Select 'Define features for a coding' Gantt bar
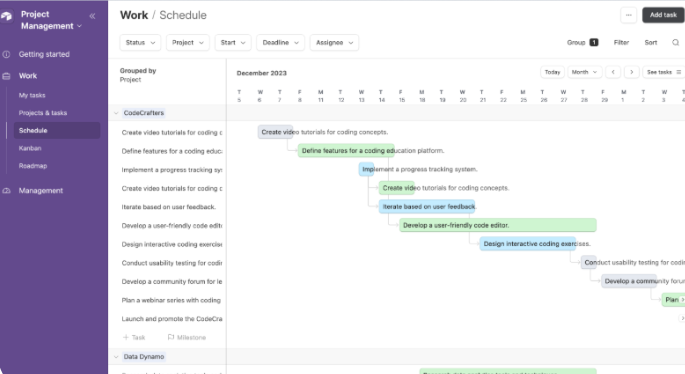The height and width of the screenshot is (374, 685). pyautogui.click(x=346, y=151)
